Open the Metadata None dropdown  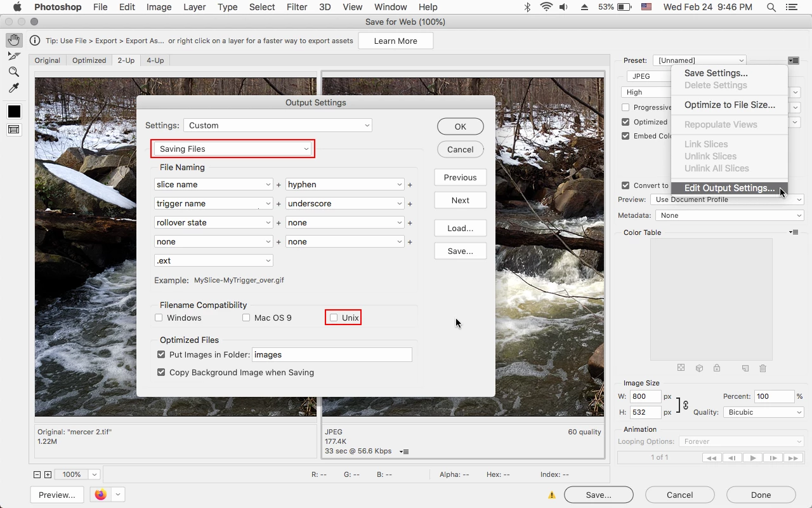click(x=730, y=215)
